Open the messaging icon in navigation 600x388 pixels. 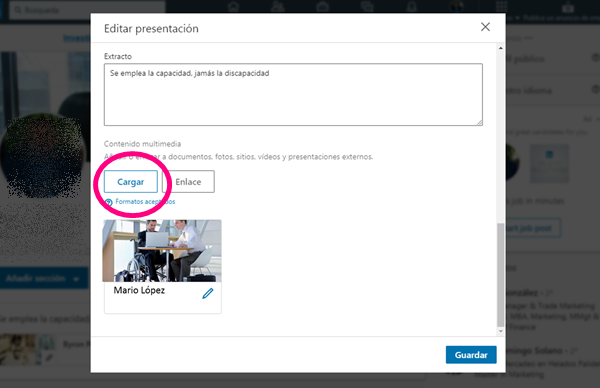click(x=367, y=7)
